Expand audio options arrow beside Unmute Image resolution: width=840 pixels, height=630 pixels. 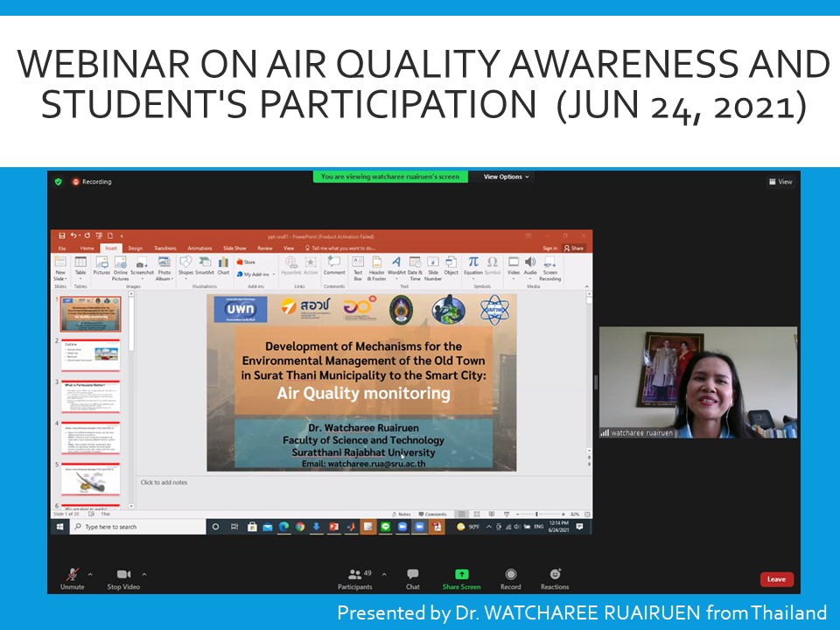point(90,574)
